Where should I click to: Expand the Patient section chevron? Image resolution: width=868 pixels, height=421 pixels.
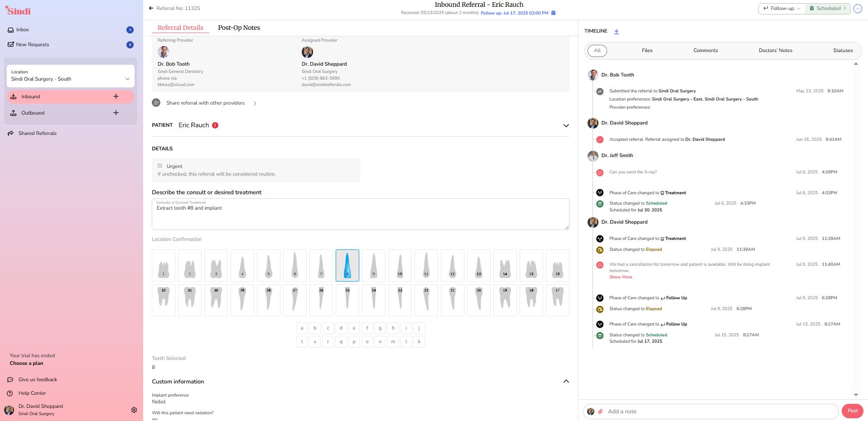pos(566,125)
